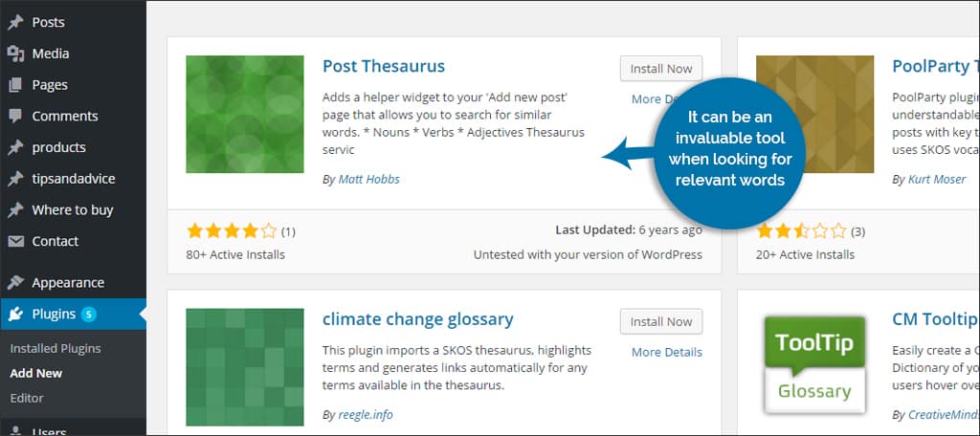Click the Plugins plug icon
The height and width of the screenshot is (436, 980).
pos(15,315)
